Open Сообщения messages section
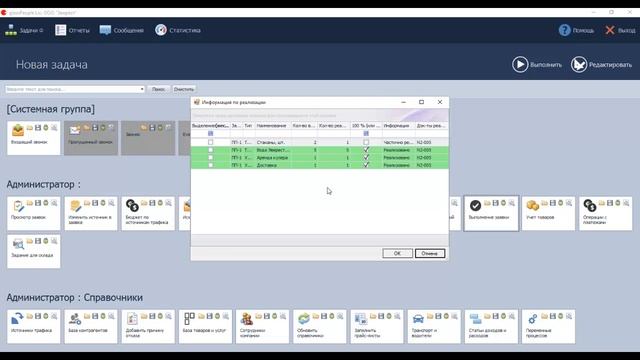 pyautogui.click(x=122, y=30)
